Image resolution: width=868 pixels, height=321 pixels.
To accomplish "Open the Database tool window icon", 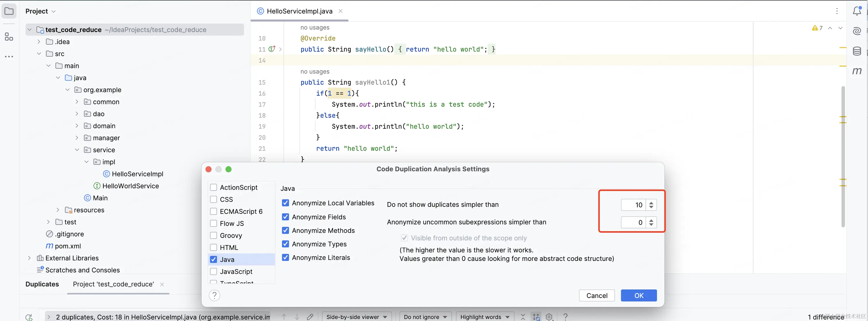I will click(x=857, y=51).
